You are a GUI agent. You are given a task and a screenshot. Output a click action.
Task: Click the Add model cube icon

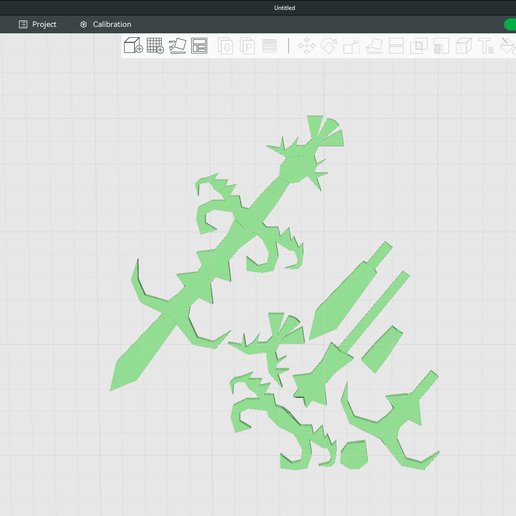point(133,45)
